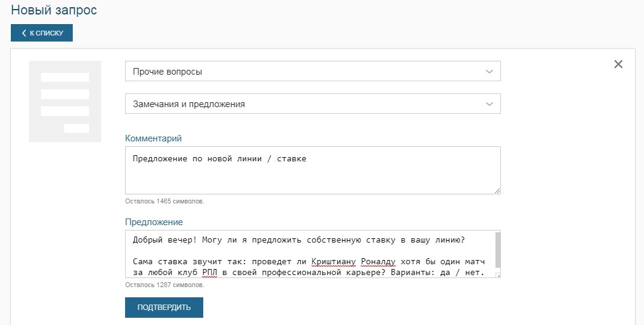Click the Предложение text area scrollbar
This screenshot has width=644, height=325.
[x=498, y=245]
